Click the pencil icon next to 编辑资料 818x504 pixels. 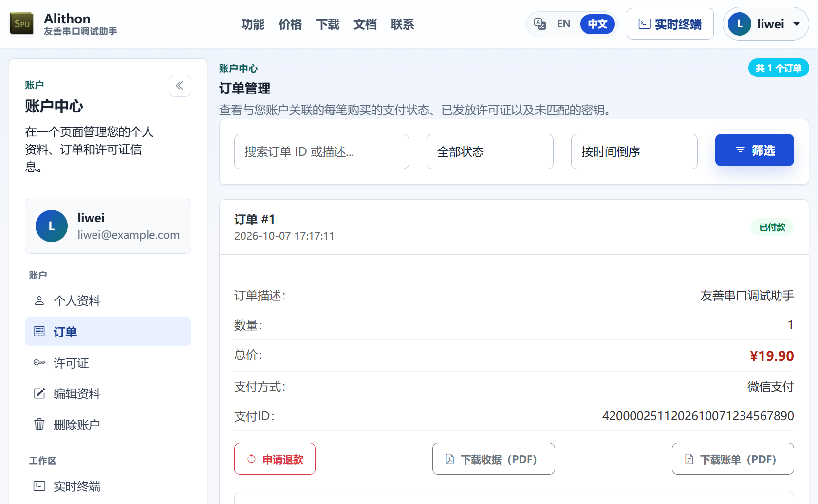click(x=39, y=393)
